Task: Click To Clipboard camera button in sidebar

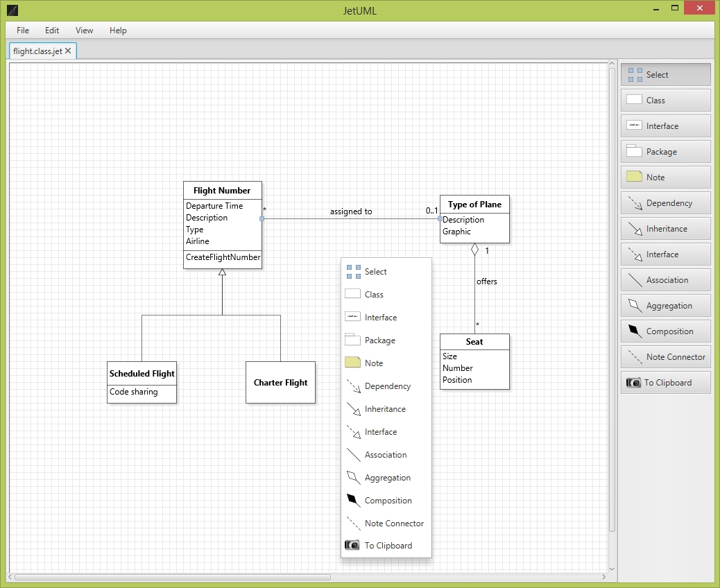Action: coord(665,383)
